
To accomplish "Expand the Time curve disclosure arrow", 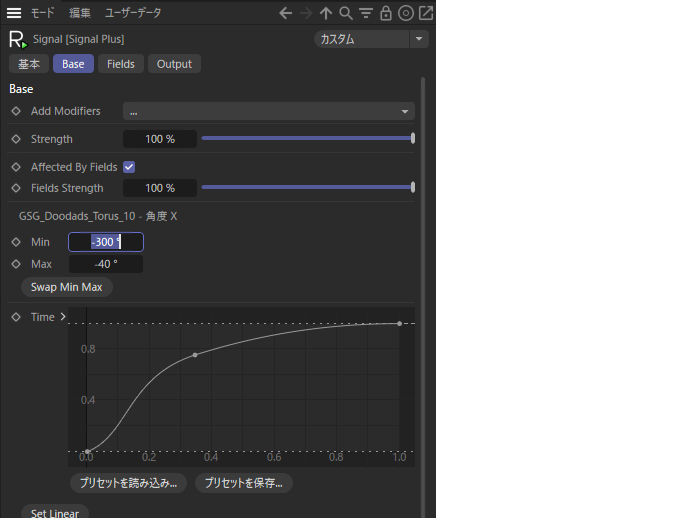I will click(x=63, y=317).
